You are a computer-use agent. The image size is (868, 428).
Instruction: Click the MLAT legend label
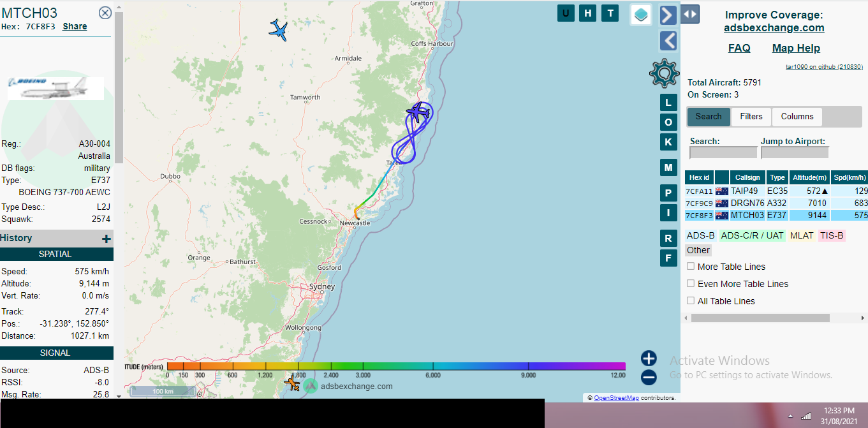pyautogui.click(x=802, y=235)
